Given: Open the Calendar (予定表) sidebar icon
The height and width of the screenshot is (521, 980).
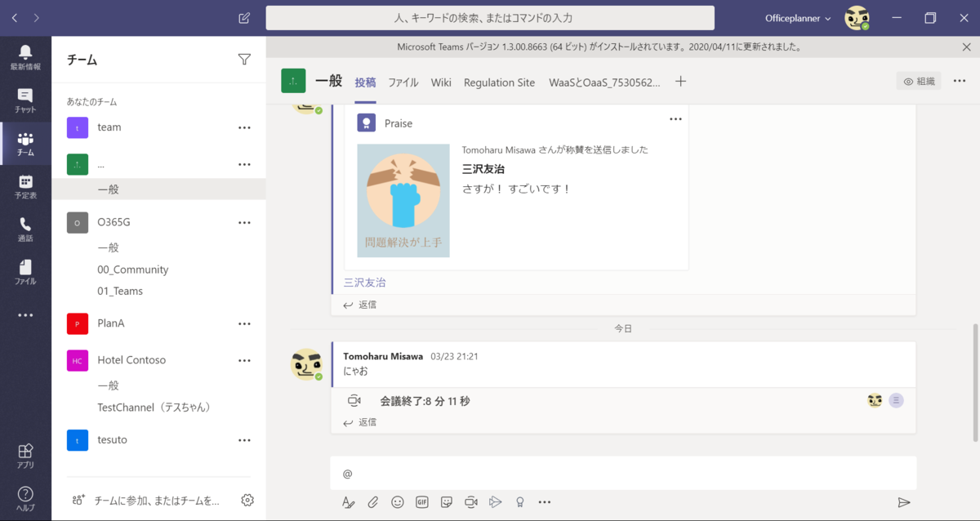Looking at the screenshot, I should tap(25, 187).
